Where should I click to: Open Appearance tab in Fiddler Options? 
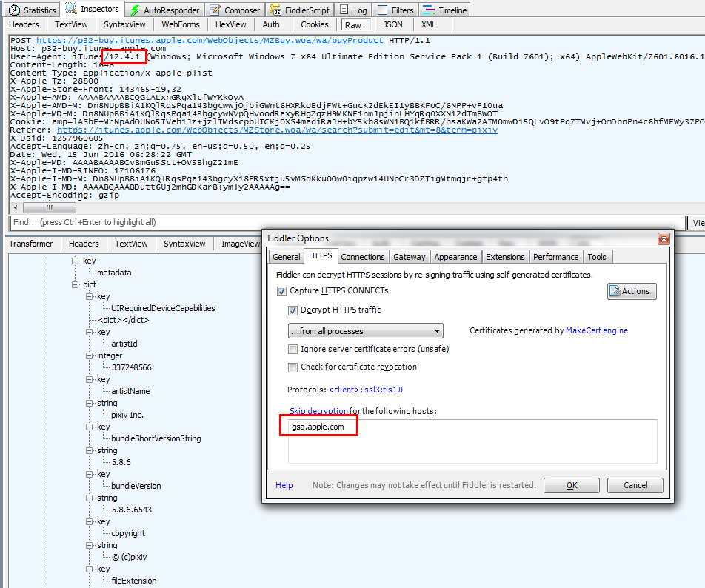pyautogui.click(x=455, y=257)
